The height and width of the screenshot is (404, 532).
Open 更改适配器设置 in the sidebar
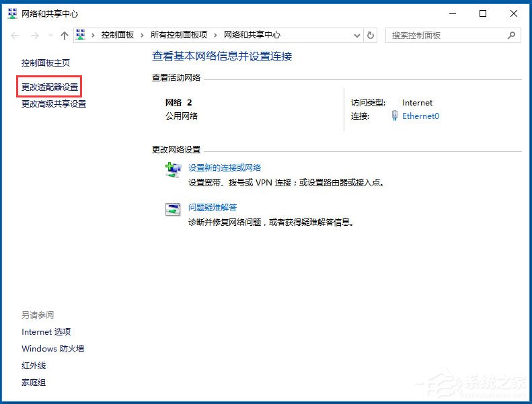coord(50,87)
